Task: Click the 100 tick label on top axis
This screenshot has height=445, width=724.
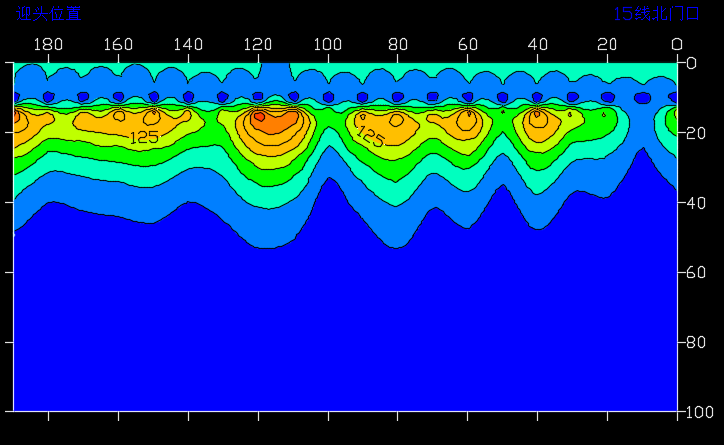Action: click(x=327, y=44)
